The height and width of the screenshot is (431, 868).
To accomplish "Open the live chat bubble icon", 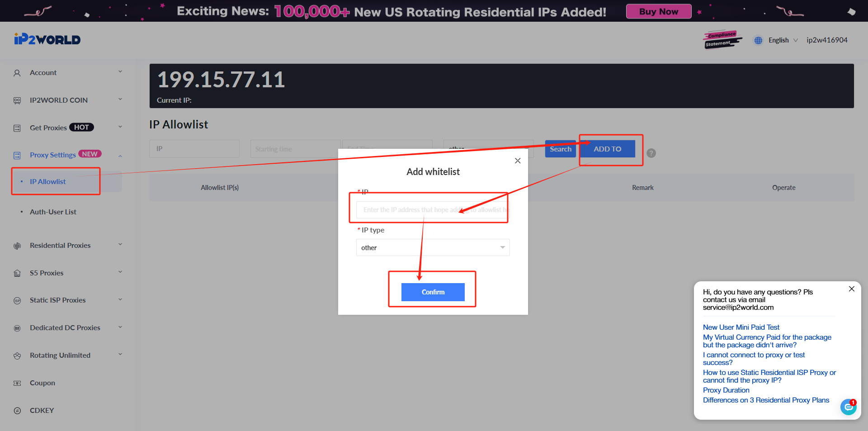I will tap(849, 407).
